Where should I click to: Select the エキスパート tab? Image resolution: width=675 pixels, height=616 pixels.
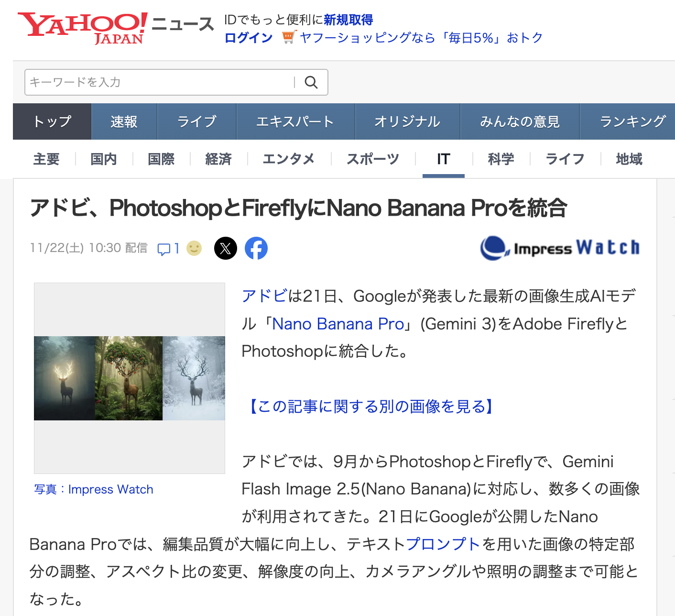[x=295, y=121]
